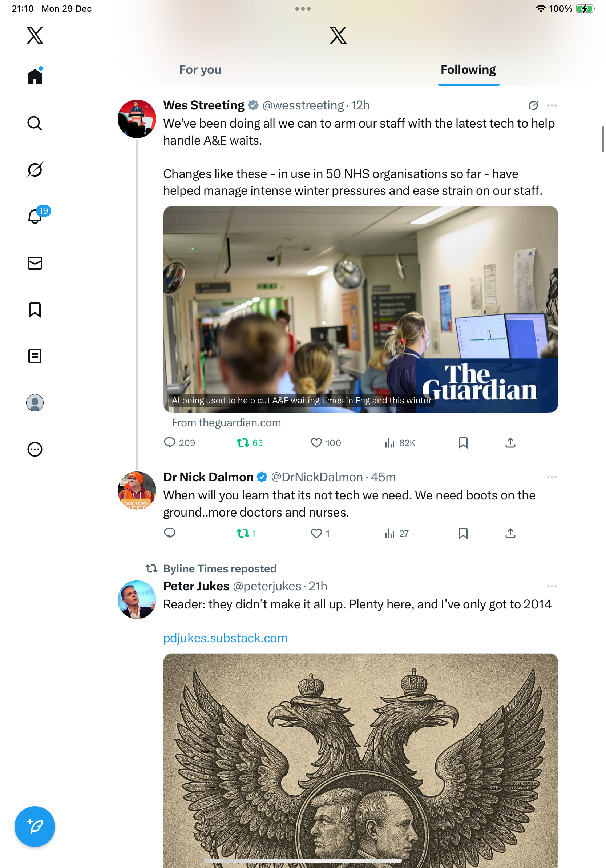Open the Search icon in sidebar
This screenshot has height=868, width=606.
point(35,123)
